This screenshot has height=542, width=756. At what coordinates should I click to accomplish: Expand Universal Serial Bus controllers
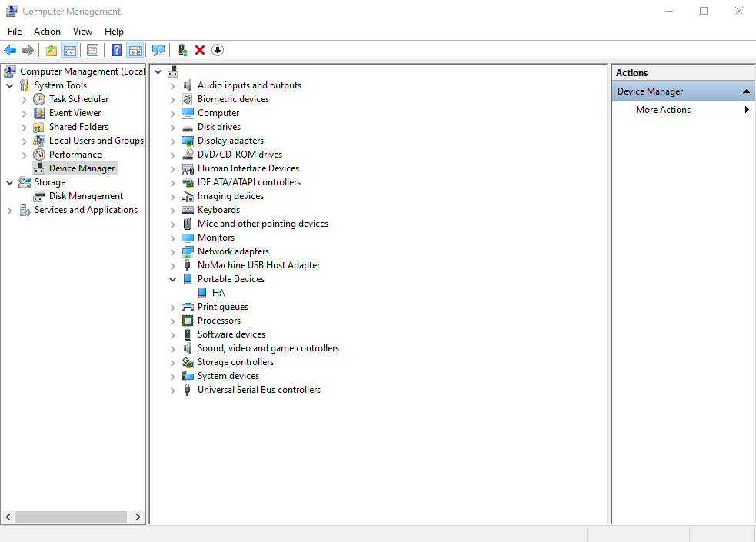tap(172, 389)
